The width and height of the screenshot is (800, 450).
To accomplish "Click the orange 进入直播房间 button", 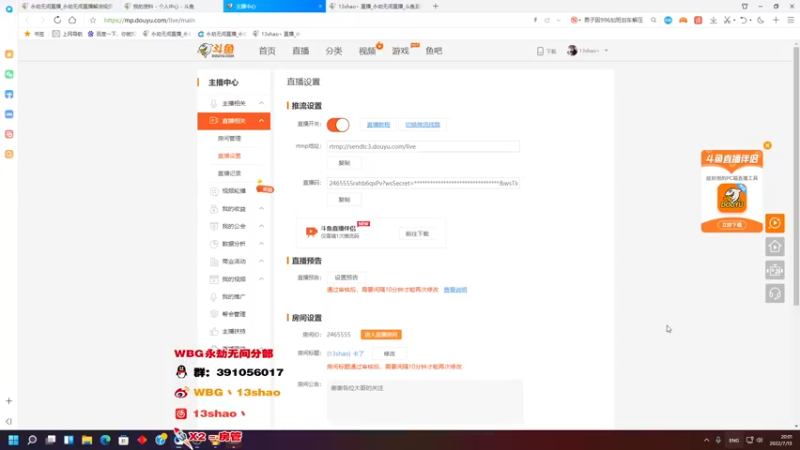I will [x=381, y=335].
